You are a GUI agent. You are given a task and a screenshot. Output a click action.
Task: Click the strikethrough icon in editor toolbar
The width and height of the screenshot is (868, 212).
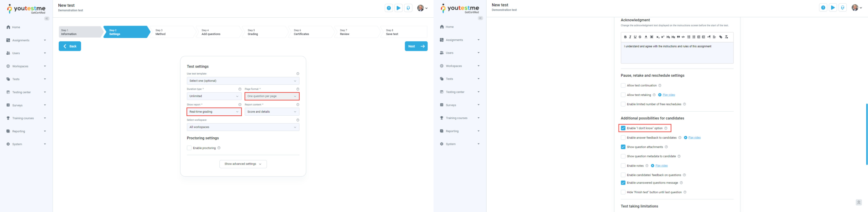point(640,37)
